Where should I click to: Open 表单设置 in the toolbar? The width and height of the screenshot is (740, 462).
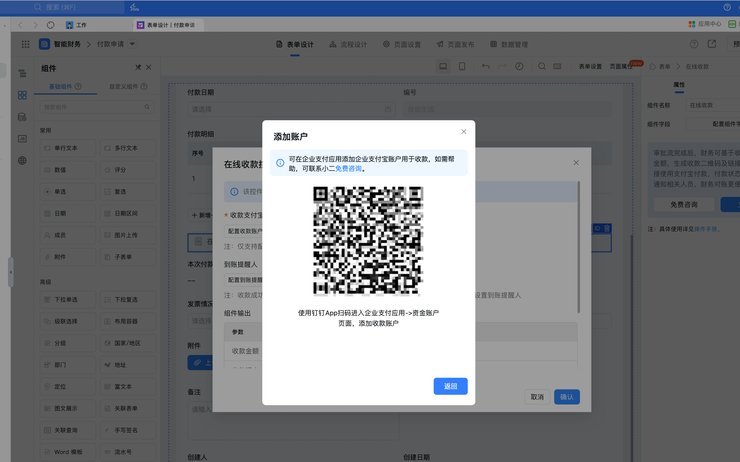(x=590, y=67)
